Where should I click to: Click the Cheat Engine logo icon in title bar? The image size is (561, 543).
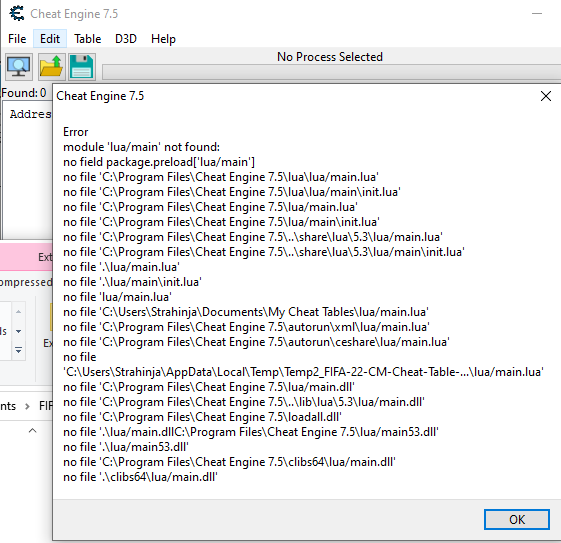point(17,14)
